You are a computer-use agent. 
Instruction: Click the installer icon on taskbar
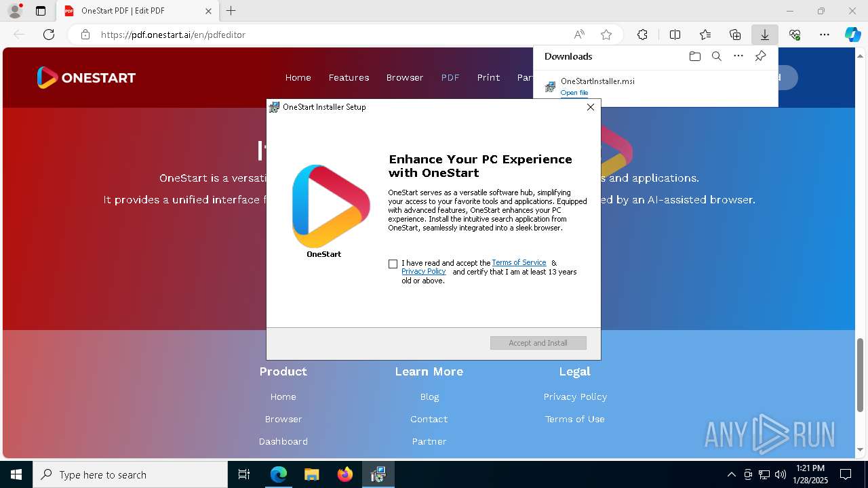pyautogui.click(x=378, y=474)
